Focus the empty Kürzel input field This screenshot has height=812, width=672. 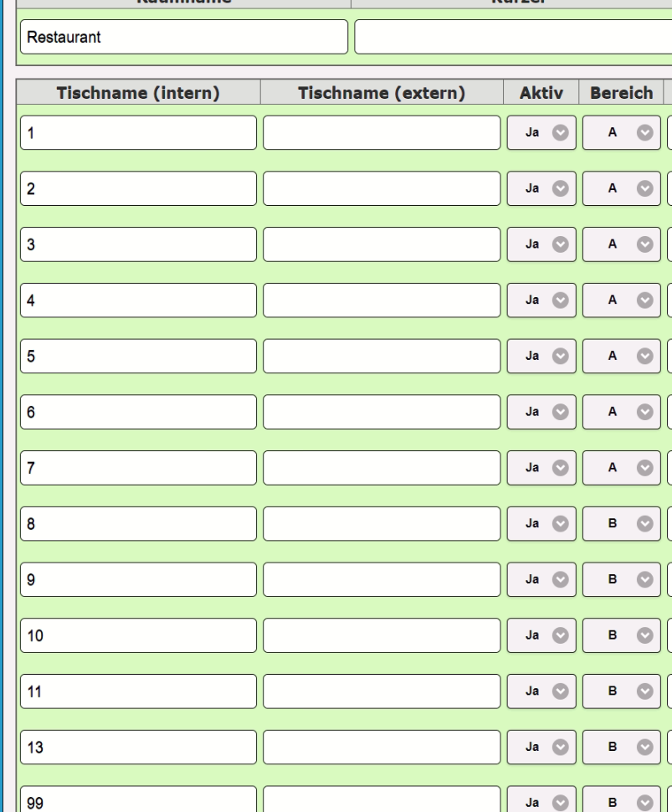pos(512,37)
